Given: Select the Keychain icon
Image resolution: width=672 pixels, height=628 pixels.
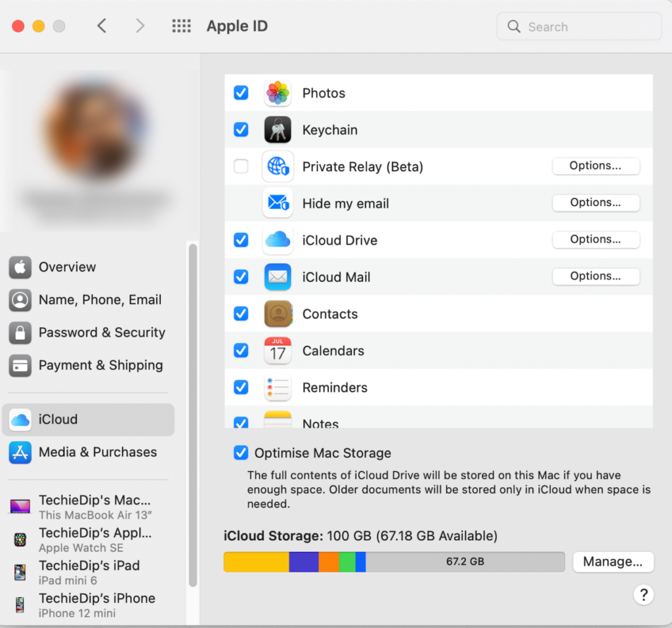Looking at the screenshot, I should (278, 129).
